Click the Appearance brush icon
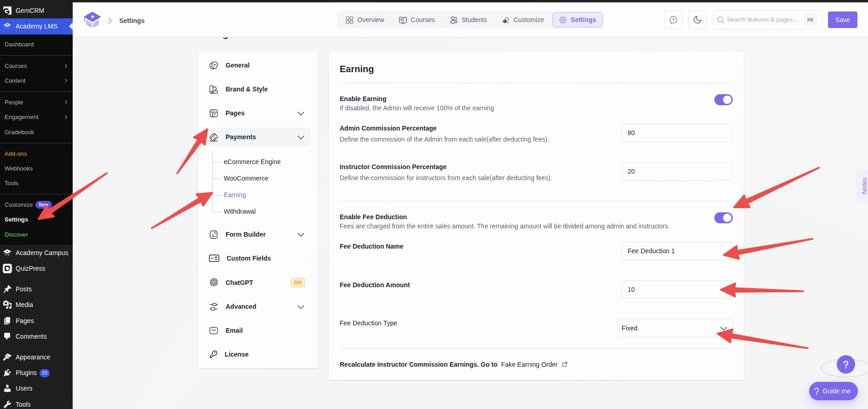The width and height of the screenshot is (868, 409). click(7, 357)
